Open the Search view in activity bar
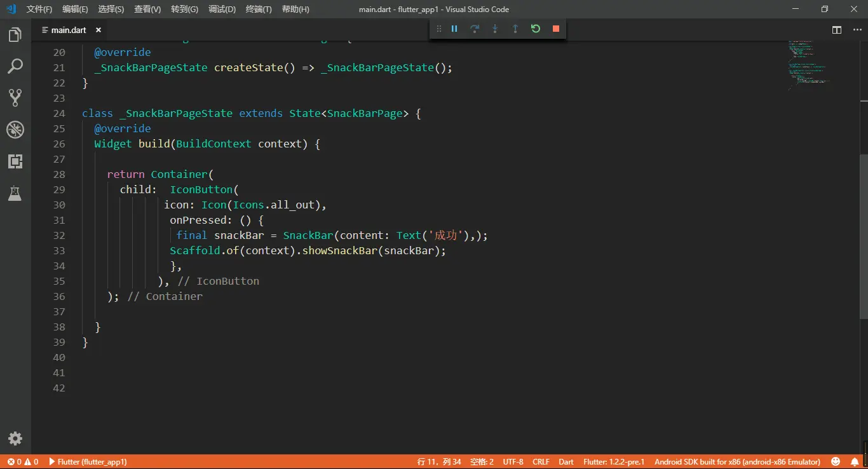 (15, 66)
